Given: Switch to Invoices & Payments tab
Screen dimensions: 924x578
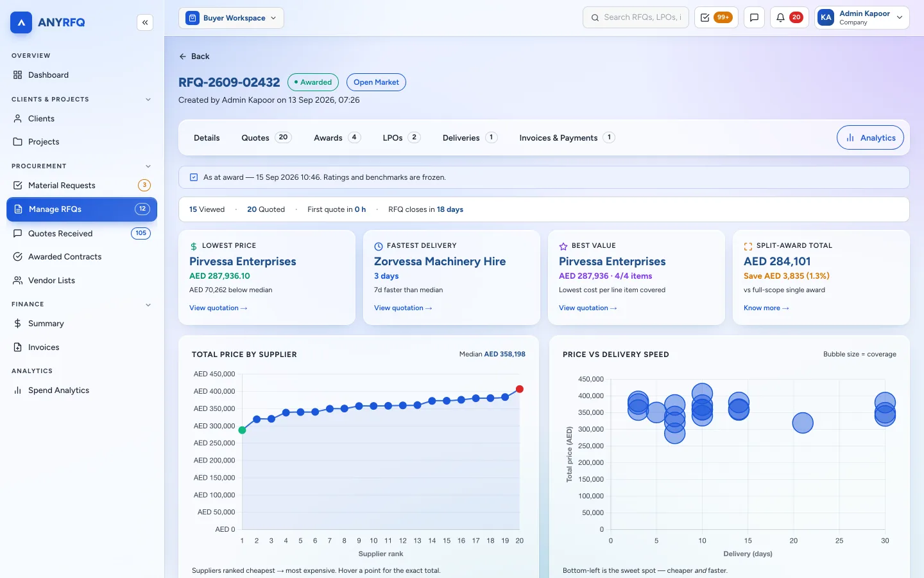Looking at the screenshot, I should coord(567,138).
